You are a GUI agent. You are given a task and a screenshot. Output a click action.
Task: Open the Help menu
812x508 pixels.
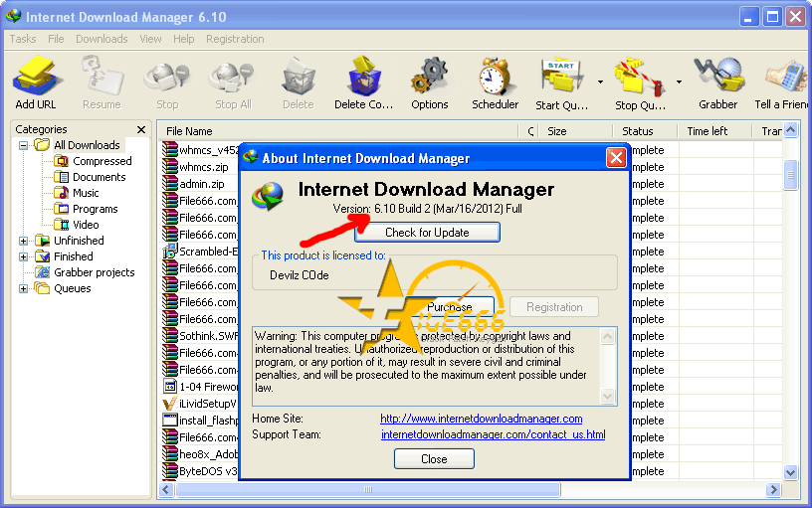tap(183, 40)
